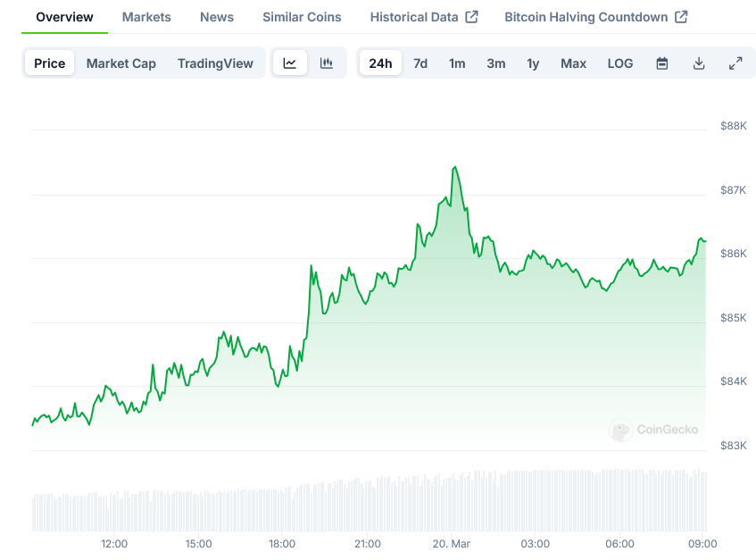Go to the Markets tab
Screen dimensions: 756x560
146,17
